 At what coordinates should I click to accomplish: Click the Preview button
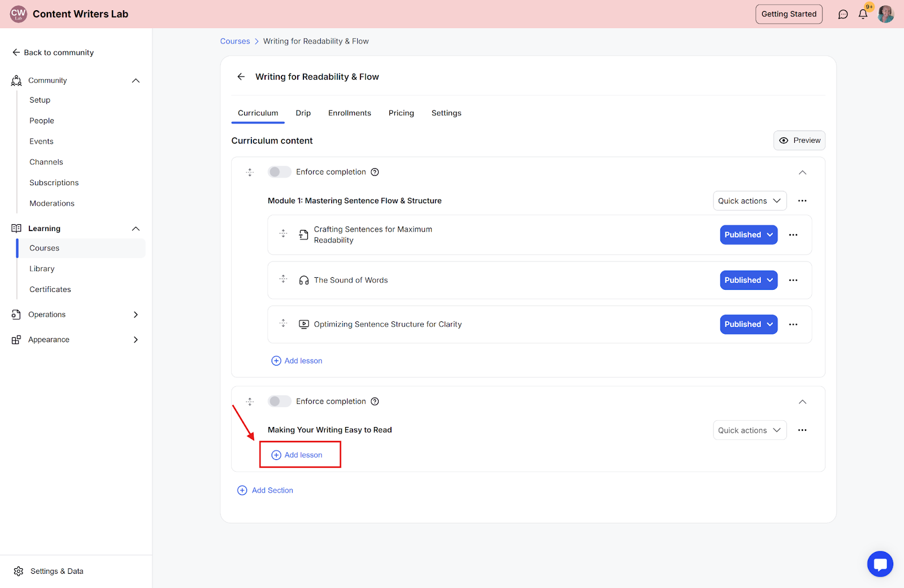pos(799,141)
